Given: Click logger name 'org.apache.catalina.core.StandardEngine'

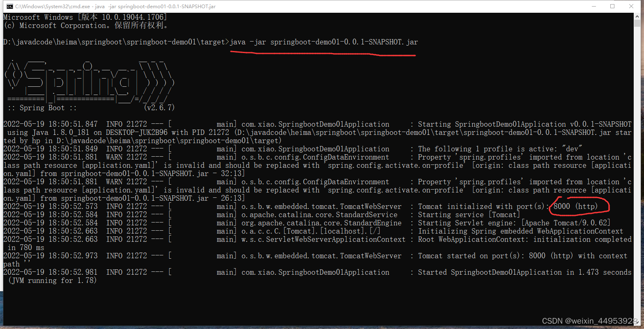Looking at the screenshot, I should tap(322, 223).
